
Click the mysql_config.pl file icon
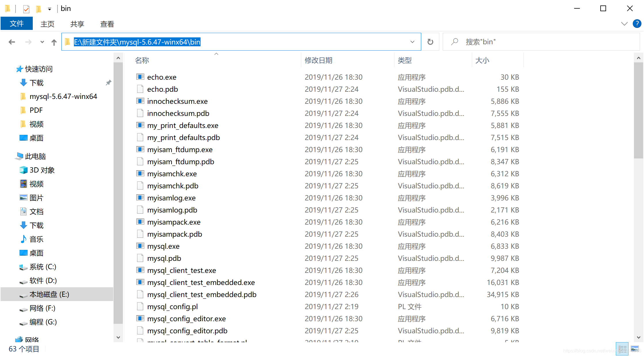click(x=140, y=306)
